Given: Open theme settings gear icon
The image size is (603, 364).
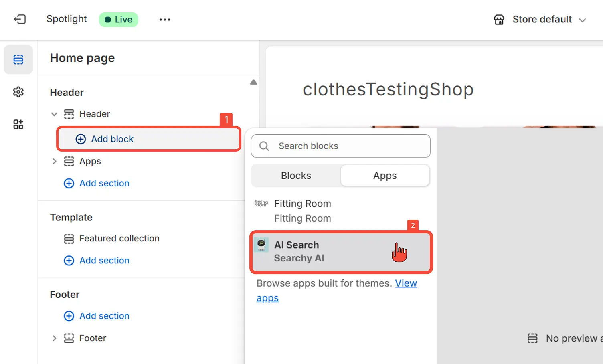Looking at the screenshot, I should tap(18, 92).
